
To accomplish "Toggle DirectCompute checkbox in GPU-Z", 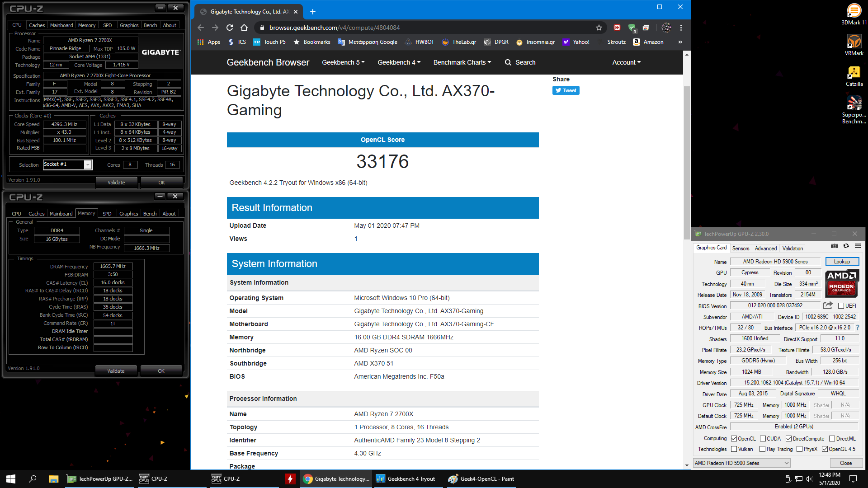I will pyautogui.click(x=788, y=438).
